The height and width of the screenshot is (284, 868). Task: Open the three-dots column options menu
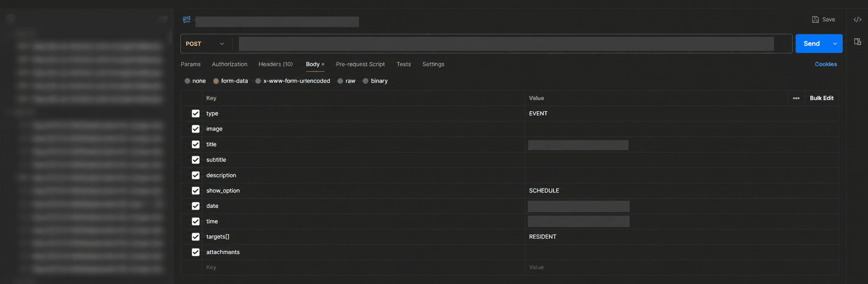796,98
